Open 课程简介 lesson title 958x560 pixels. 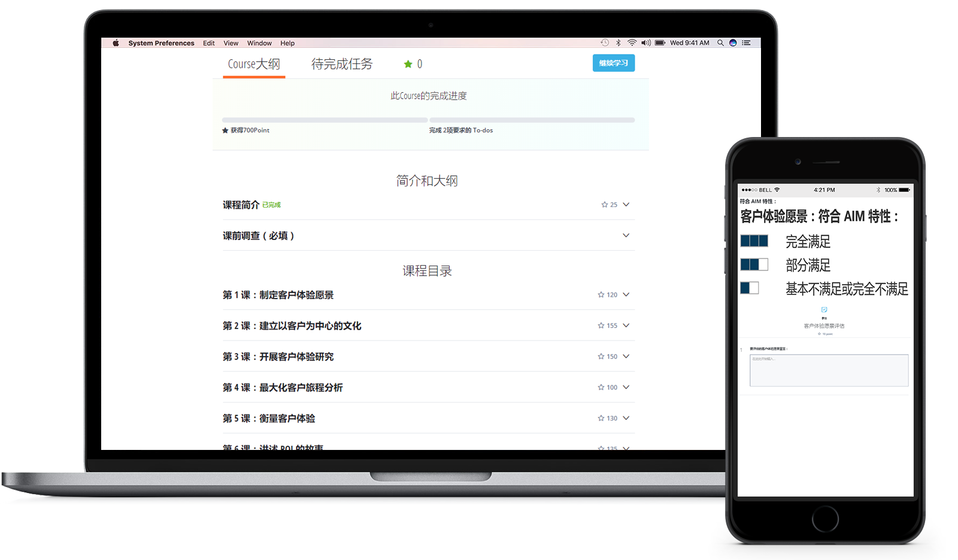click(x=241, y=205)
